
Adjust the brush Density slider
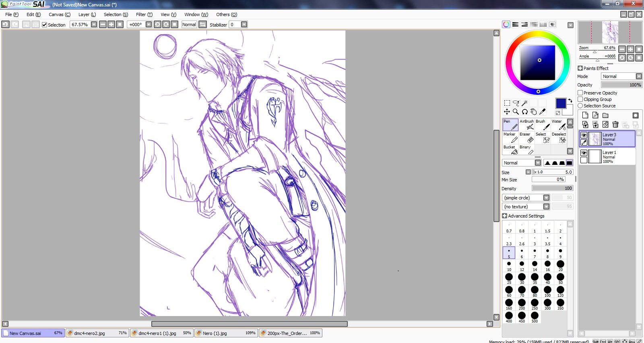click(553, 188)
